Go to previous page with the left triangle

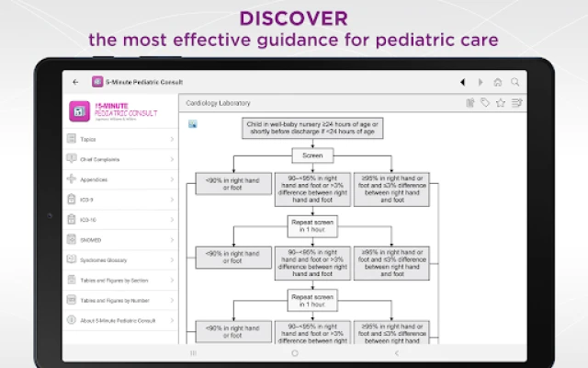click(463, 82)
